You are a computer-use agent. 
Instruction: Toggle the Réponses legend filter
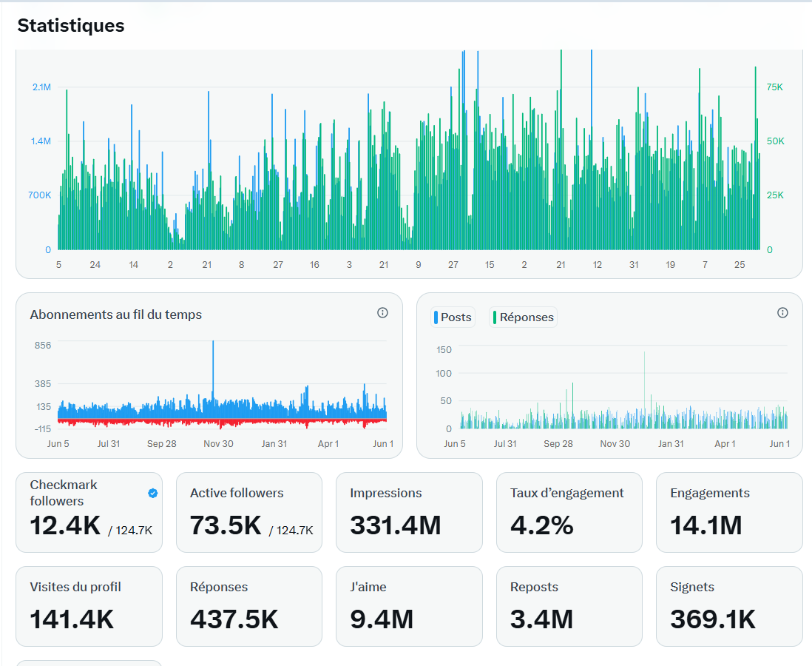point(523,317)
